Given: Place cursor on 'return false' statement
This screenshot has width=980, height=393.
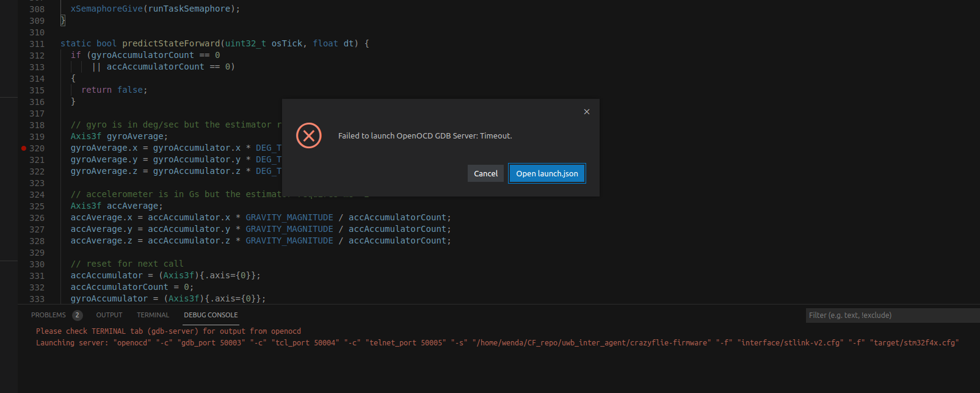Looking at the screenshot, I should click(114, 90).
